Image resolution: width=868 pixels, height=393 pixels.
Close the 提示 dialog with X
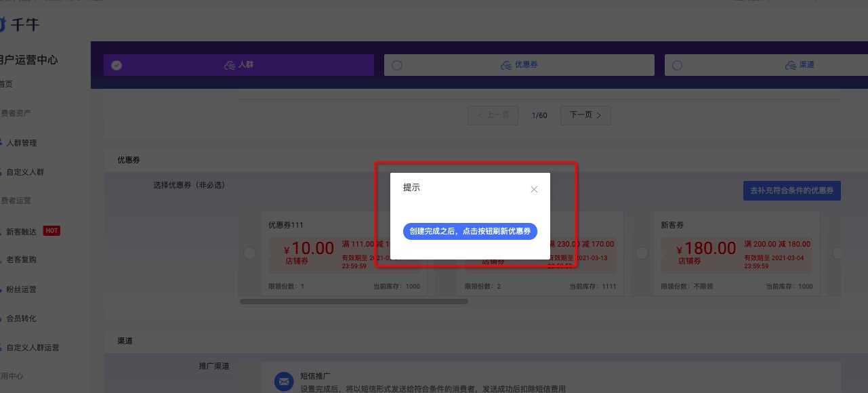point(534,190)
